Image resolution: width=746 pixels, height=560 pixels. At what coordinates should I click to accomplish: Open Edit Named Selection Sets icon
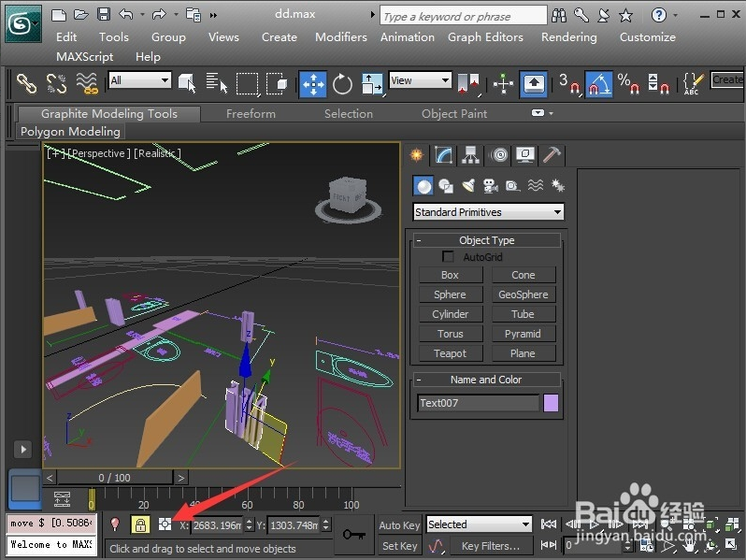[693, 84]
